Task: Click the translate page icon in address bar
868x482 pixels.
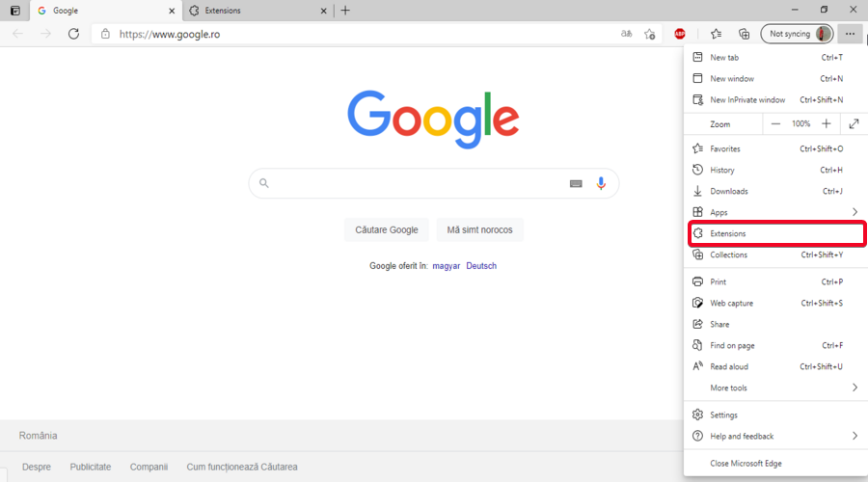Action: click(x=626, y=34)
